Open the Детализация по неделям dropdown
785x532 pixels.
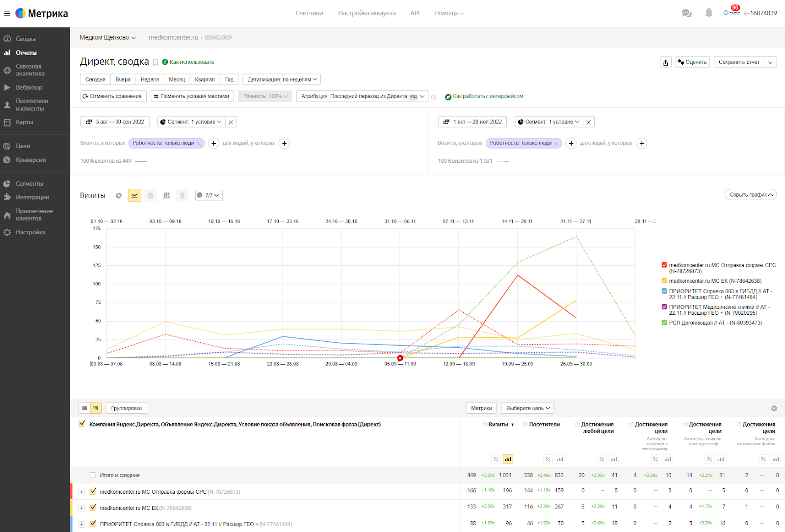[x=282, y=79]
